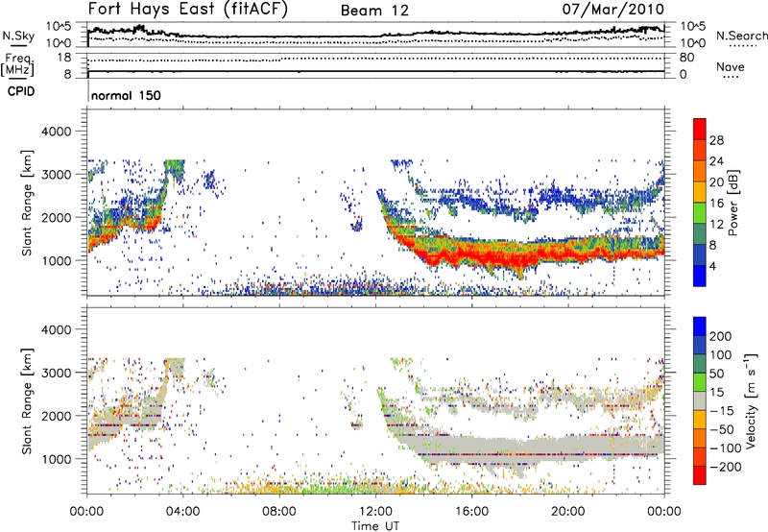Click the "-50" tick on Velocity colorbar
Viewport: 768px width, 532px height.
tap(722, 429)
